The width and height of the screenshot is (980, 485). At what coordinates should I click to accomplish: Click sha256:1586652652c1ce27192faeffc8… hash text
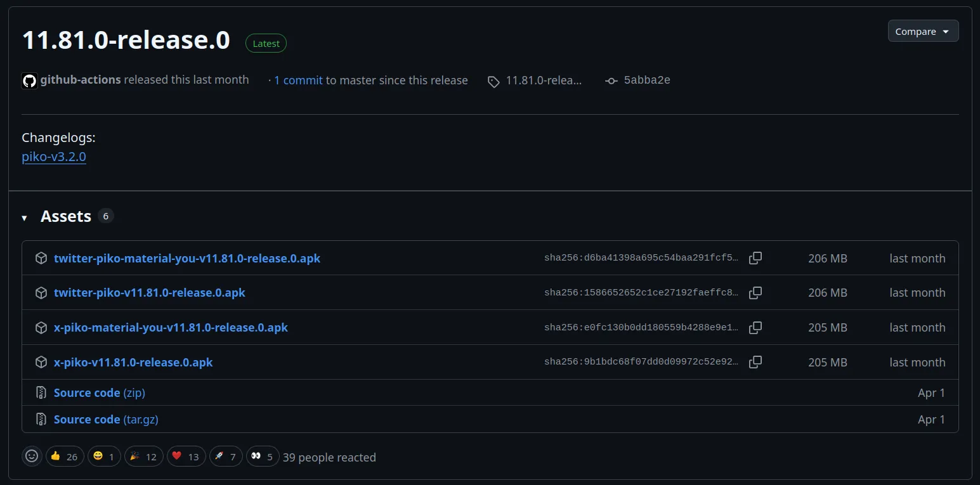[x=641, y=293]
